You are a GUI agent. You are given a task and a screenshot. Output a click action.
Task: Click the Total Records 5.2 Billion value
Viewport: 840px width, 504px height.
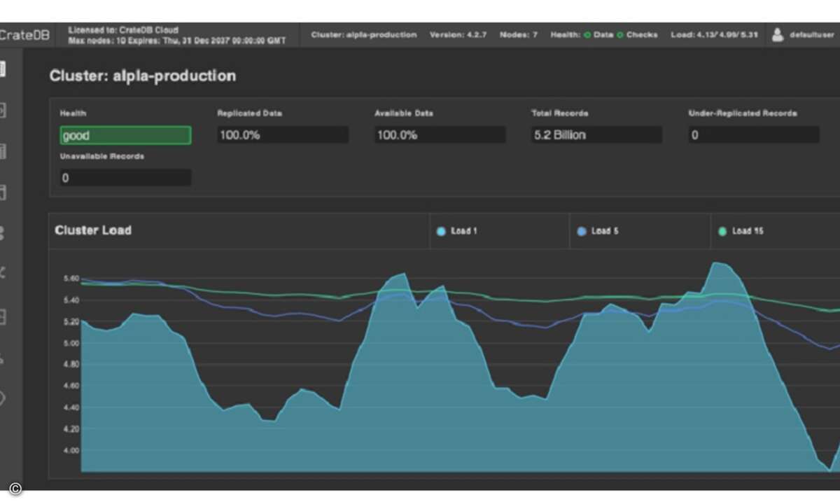click(596, 135)
